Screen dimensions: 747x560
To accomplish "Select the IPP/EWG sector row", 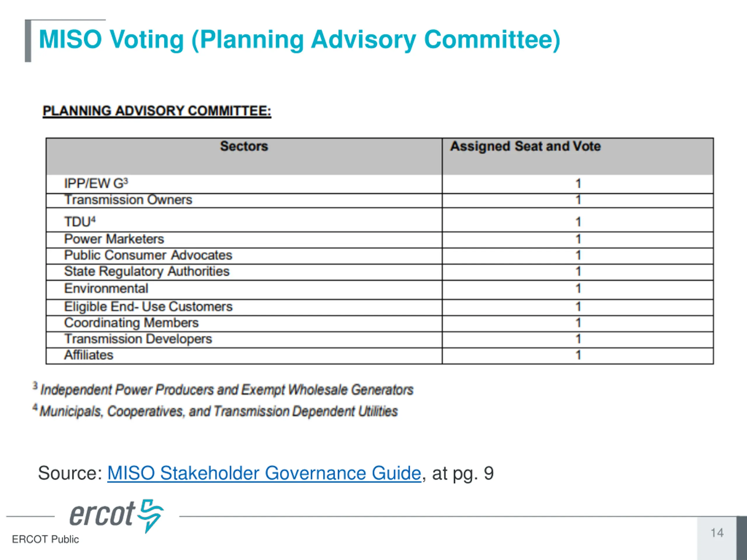I will 380,184.
